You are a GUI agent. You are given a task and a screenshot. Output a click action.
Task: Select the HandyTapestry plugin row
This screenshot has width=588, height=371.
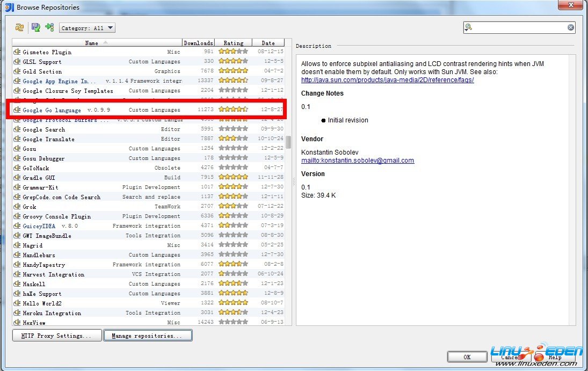pyautogui.click(x=149, y=265)
